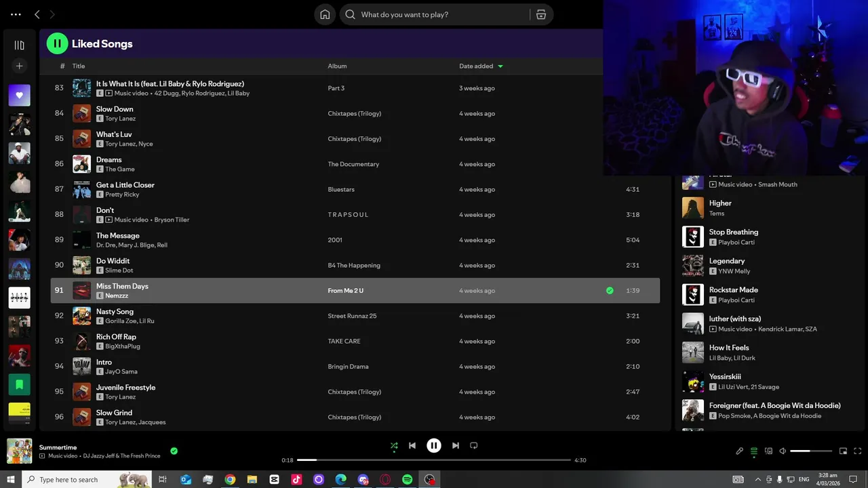Seek within the Summertime progress bar
Screen dimensions: 868x488
(434, 460)
